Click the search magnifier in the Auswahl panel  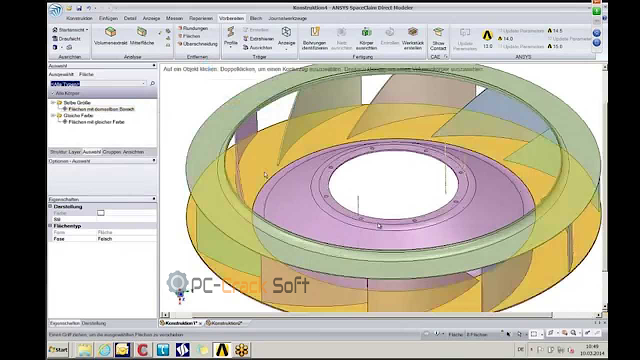(152, 83)
